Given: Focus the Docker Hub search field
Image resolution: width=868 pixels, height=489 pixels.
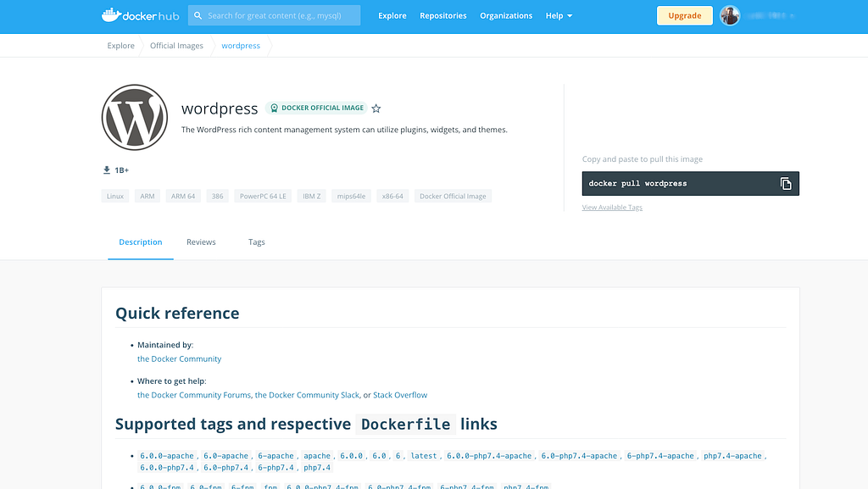Looking at the screenshot, I should 274,15.
